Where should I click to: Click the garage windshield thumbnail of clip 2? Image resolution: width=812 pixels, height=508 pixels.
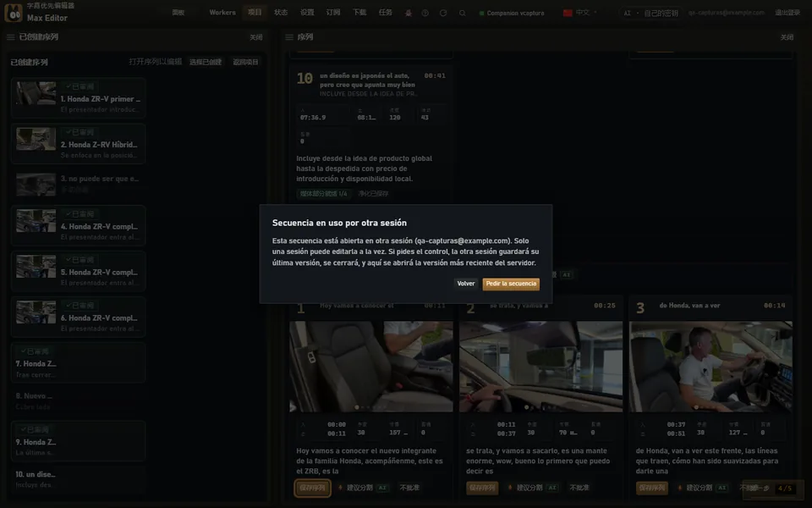click(x=540, y=367)
